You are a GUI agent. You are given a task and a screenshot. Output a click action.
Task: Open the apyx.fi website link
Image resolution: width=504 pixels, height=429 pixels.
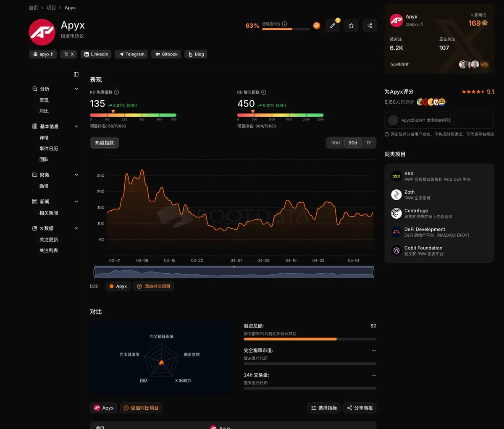click(x=43, y=54)
